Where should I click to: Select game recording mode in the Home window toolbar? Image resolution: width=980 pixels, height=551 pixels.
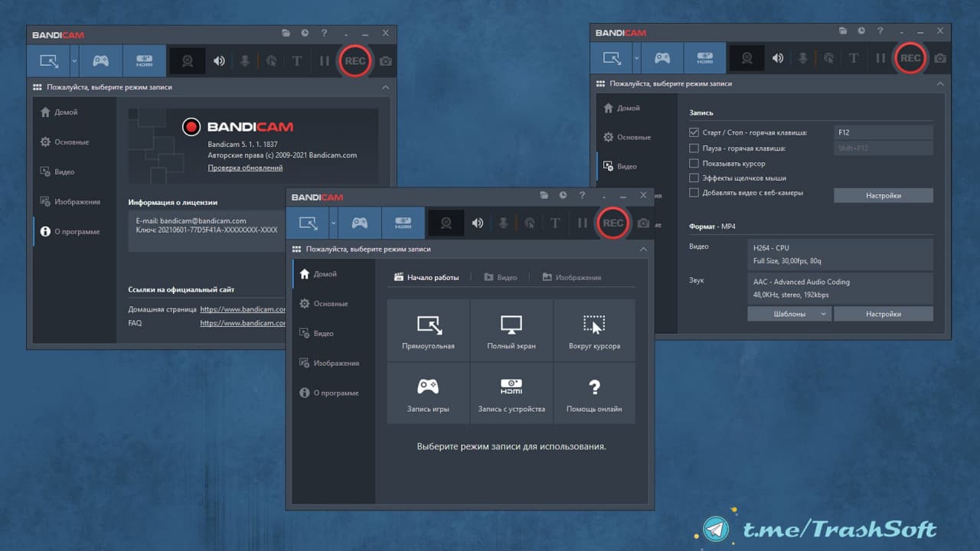[359, 223]
